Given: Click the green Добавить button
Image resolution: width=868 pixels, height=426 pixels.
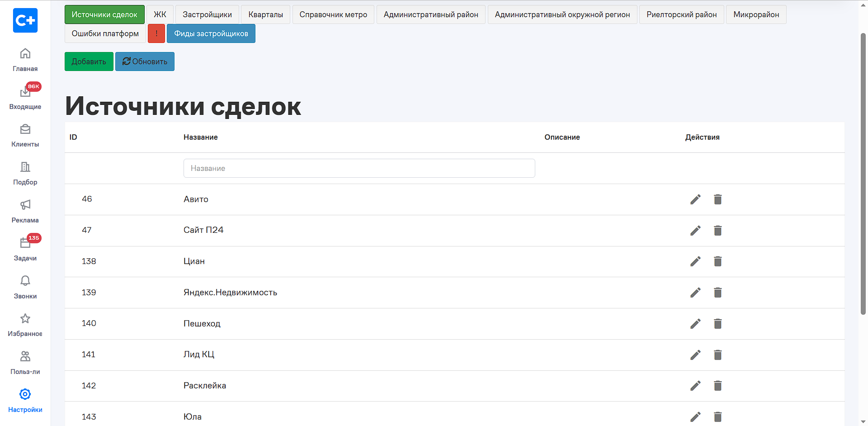Looking at the screenshot, I should click(x=89, y=62).
